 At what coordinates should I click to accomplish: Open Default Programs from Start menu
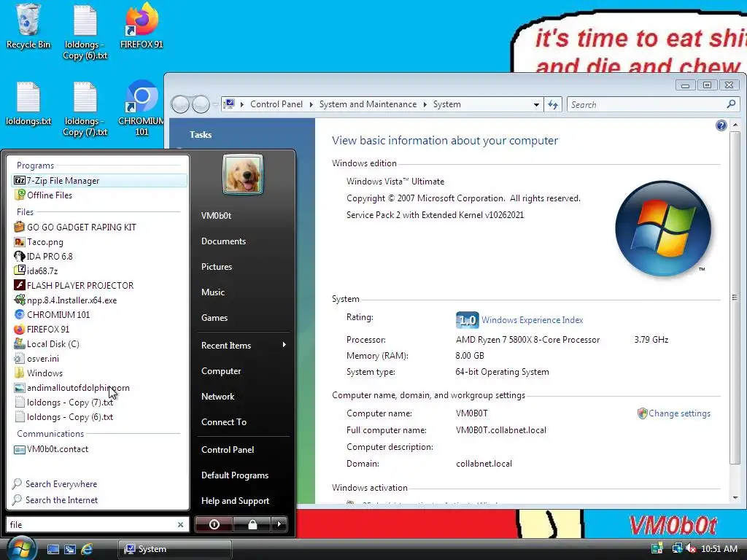click(x=235, y=475)
